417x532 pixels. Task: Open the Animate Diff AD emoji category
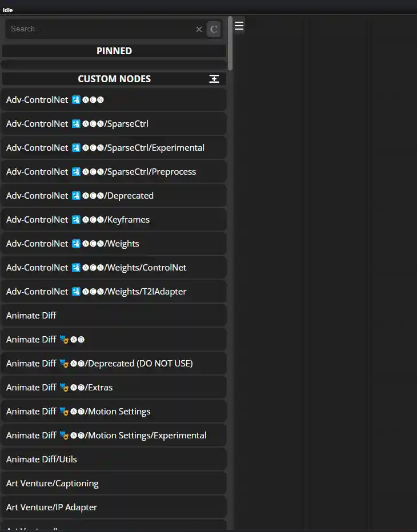[x=114, y=340]
